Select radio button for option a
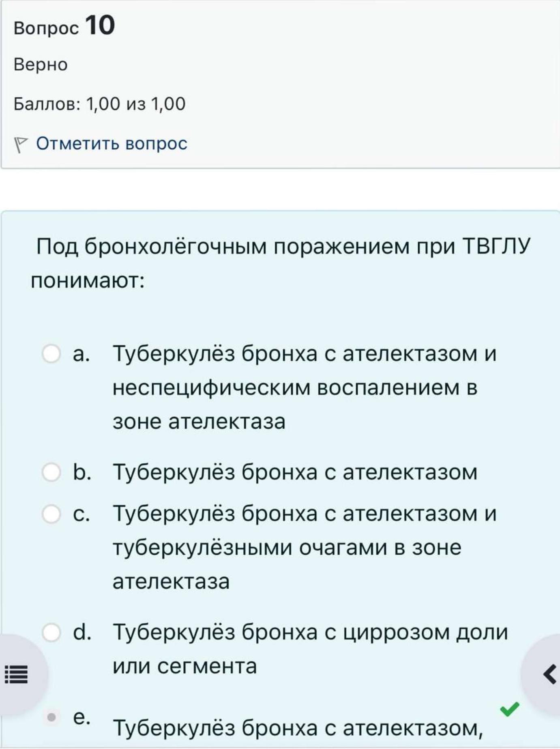 [51, 353]
